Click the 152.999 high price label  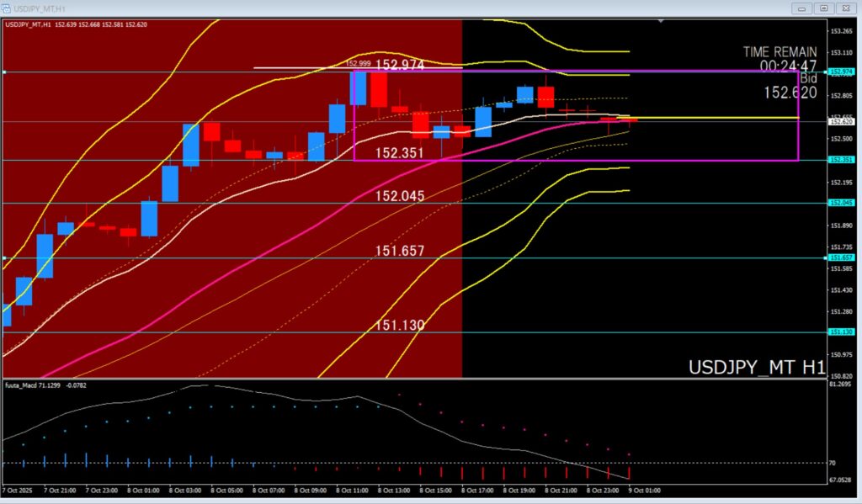coord(358,63)
